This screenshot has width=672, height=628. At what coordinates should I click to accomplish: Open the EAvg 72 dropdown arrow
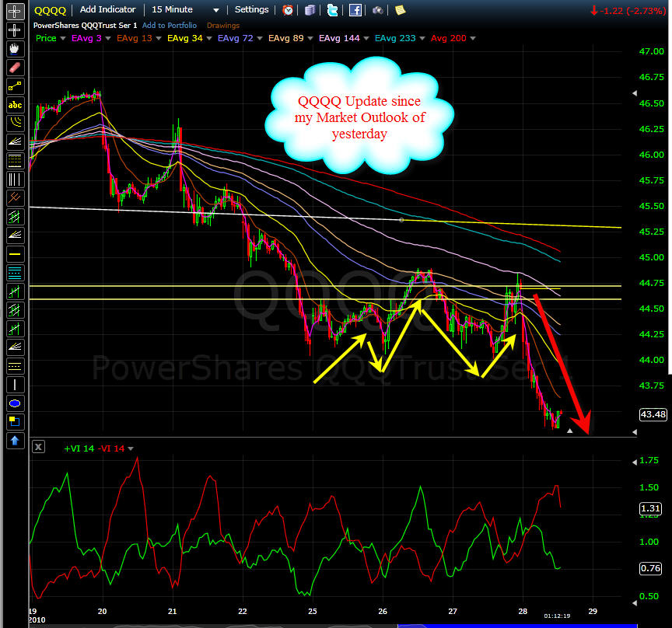[260, 39]
